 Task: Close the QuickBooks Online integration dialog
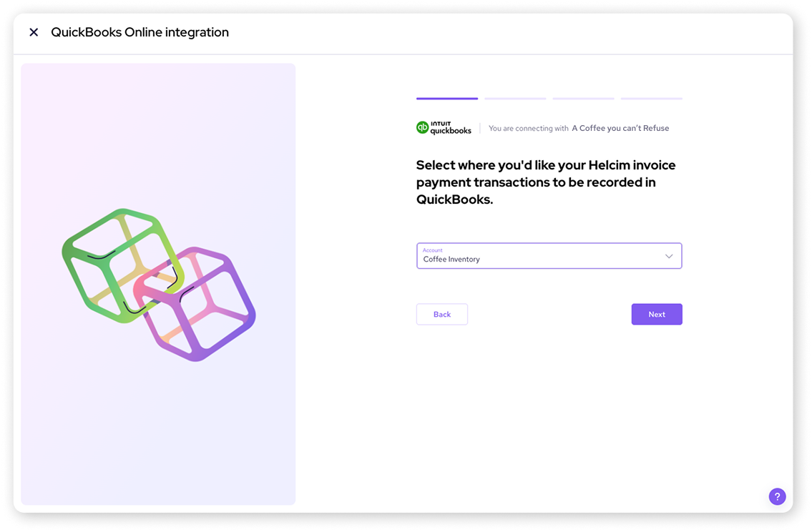34,32
